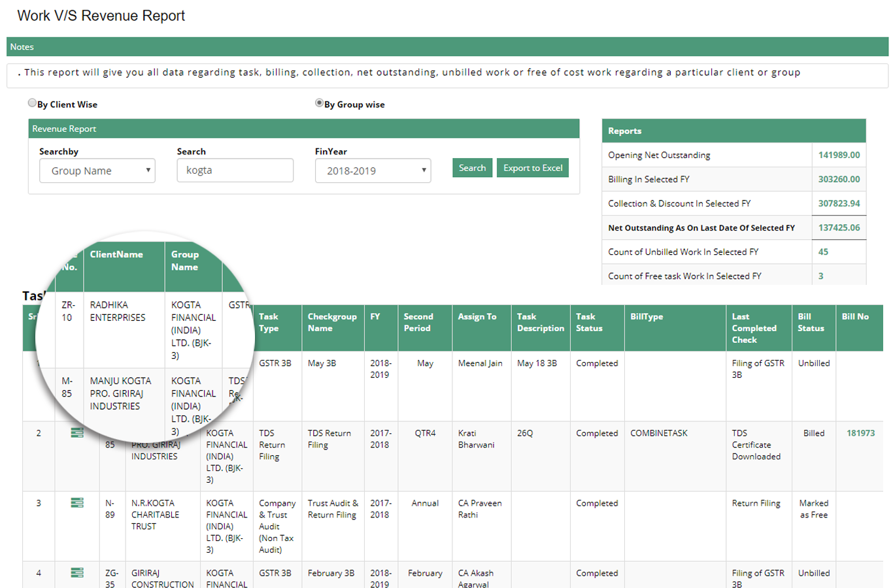
Task: Click the N.R.KOGTA CHARITABLE TRUST client name
Action: point(155,514)
